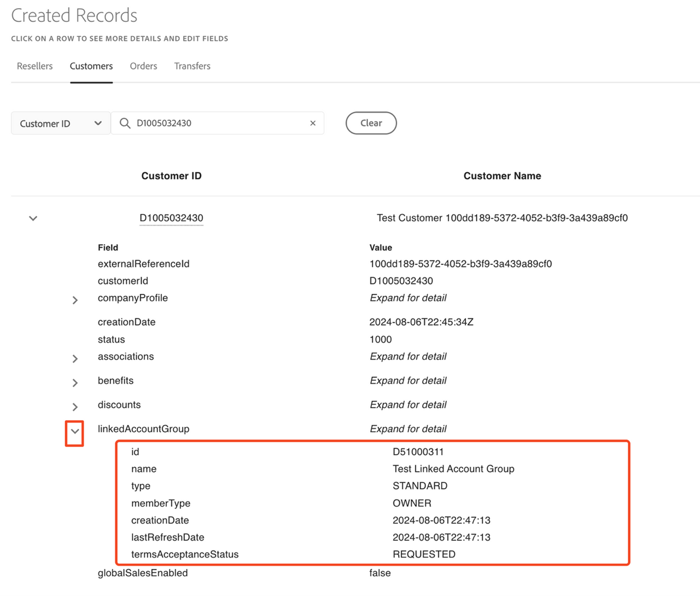Open the Orders tab
This screenshot has width=700, height=596.
143,66
